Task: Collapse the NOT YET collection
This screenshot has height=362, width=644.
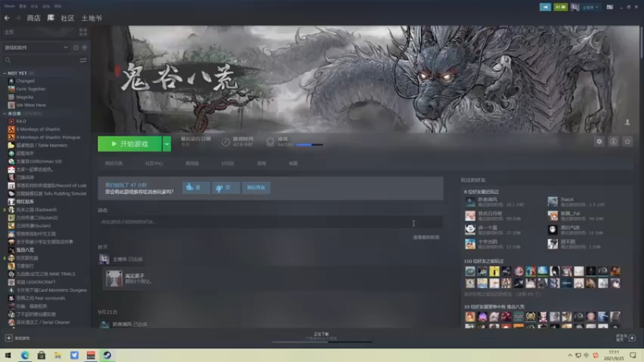Action: pyautogui.click(x=5, y=73)
